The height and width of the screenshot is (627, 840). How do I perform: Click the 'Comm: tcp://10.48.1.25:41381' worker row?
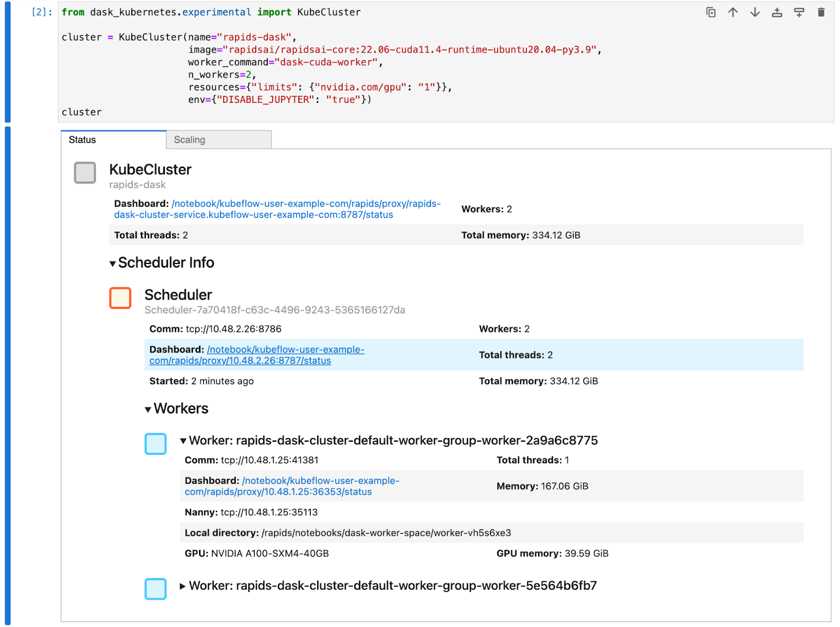coord(251,460)
